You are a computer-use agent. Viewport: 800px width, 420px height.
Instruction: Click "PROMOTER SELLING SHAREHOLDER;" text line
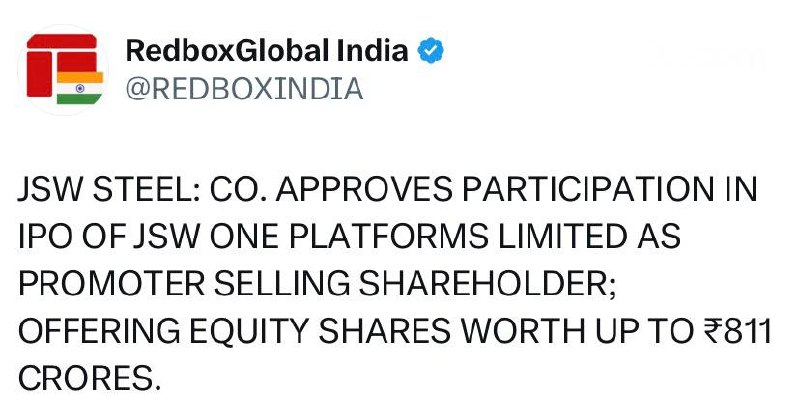pos(317,284)
